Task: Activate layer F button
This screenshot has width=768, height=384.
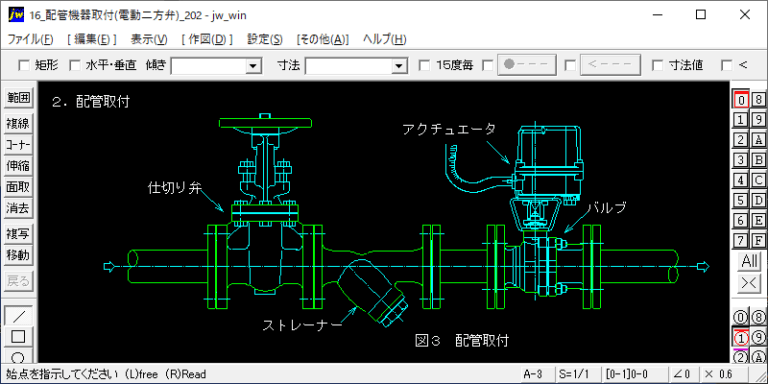Action: pos(758,240)
